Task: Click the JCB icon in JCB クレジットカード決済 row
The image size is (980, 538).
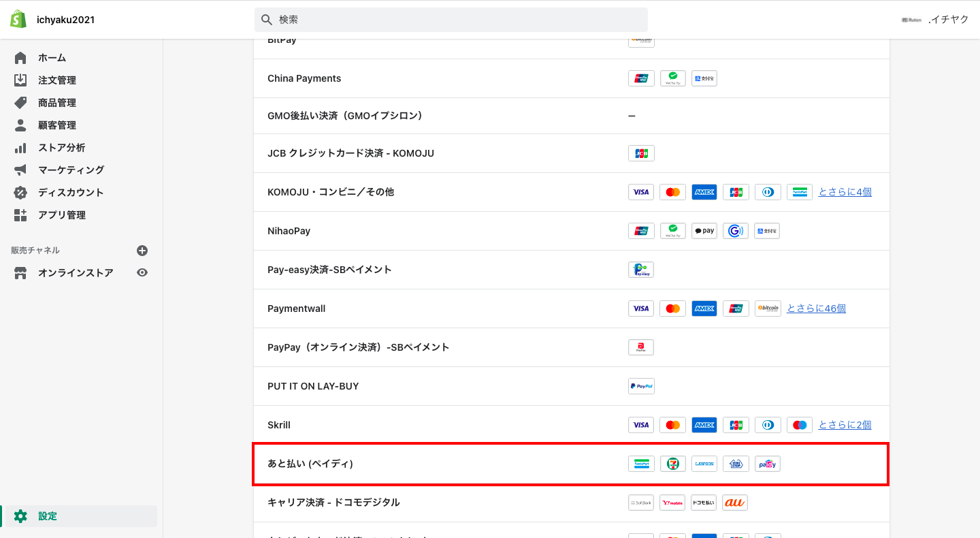Action: (641, 153)
